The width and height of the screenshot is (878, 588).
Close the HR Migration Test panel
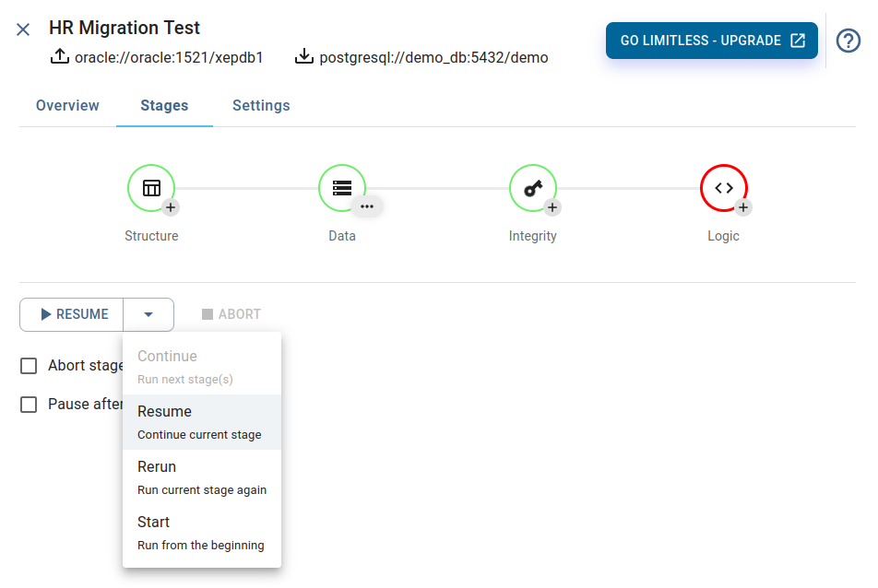pos(23,29)
